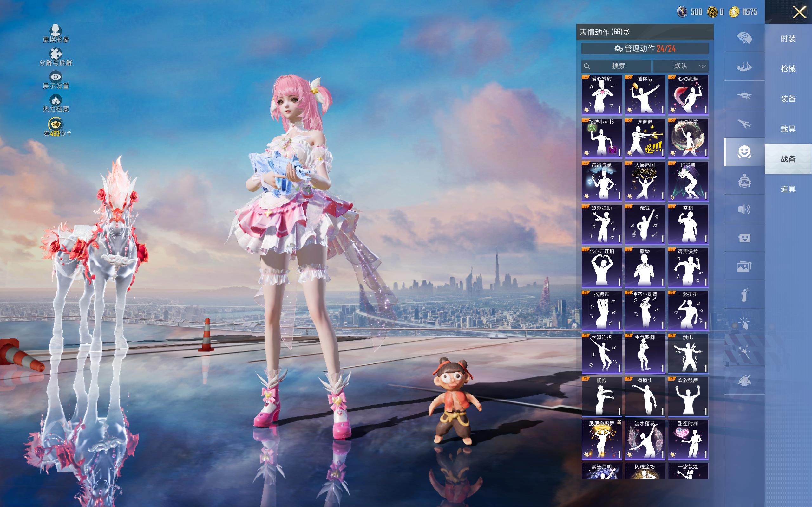Image resolution: width=812 pixels, height=507 pixels.
Task: Switch to the 枪械 tab
Action: pyautogui.click(x=788, y=69)
